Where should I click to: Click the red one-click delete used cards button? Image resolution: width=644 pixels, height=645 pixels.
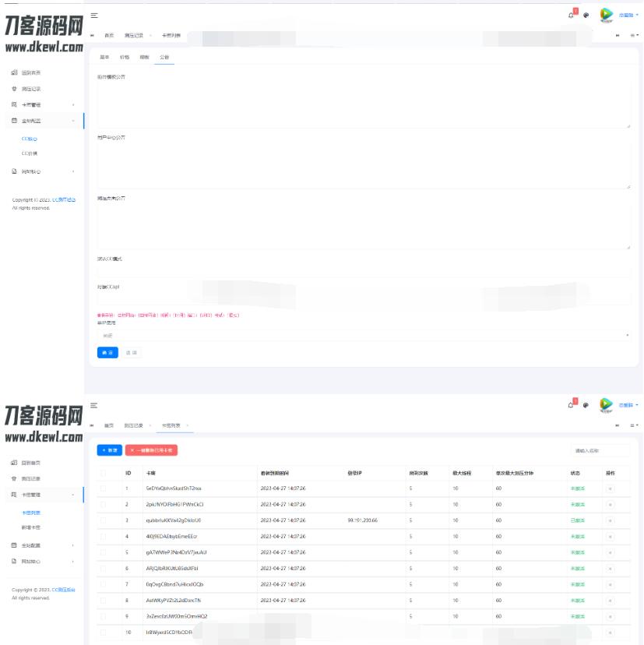[152, 450]
